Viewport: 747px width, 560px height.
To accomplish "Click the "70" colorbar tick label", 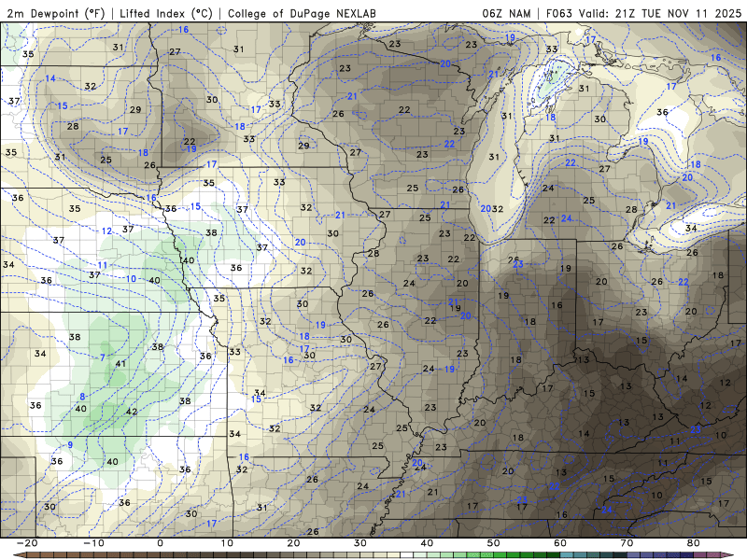I will pyautogui.click(x=627, y=543).
